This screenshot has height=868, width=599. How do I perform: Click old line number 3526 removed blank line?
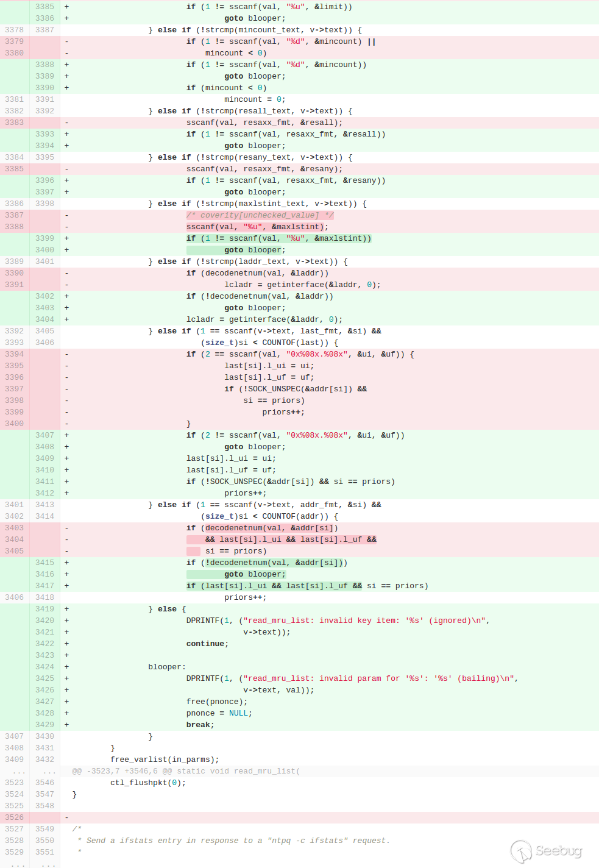point(15,817)
